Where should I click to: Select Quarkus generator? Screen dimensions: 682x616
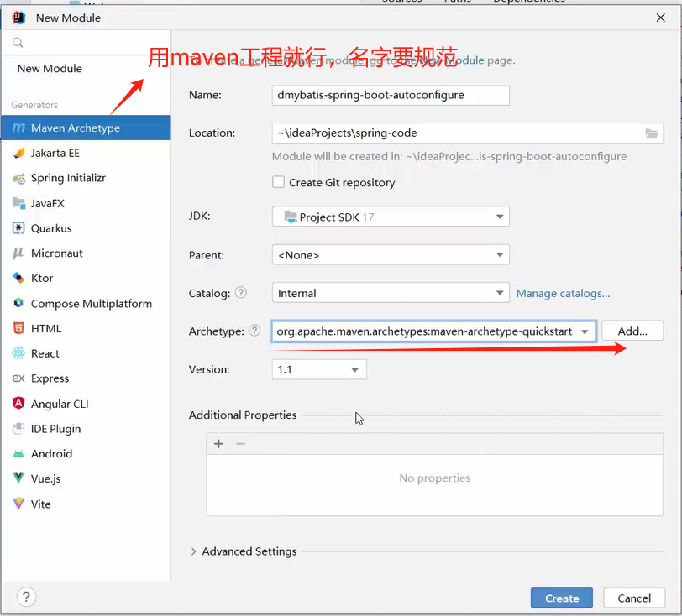pyautogui.click(x=86, y=228)
